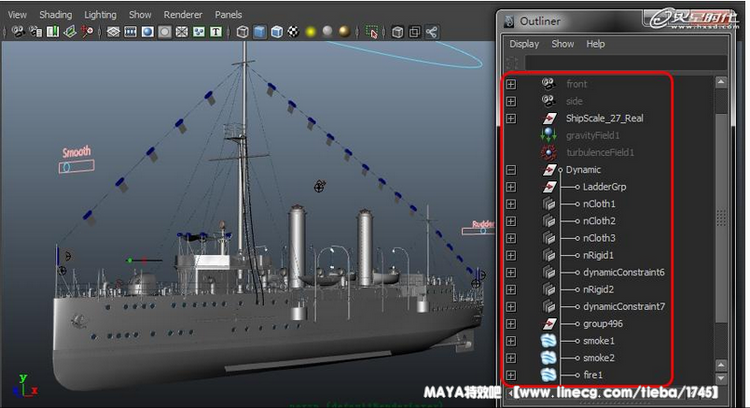Screen dimensions: 750x408
Task: Click the turbulenceField1 node icon
Action: [548, 152]
